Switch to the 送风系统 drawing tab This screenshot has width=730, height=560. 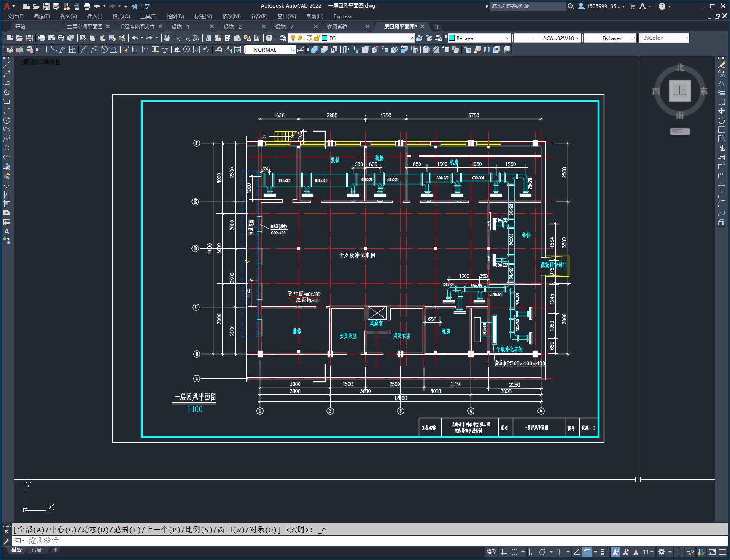click(x=337, y=27)
